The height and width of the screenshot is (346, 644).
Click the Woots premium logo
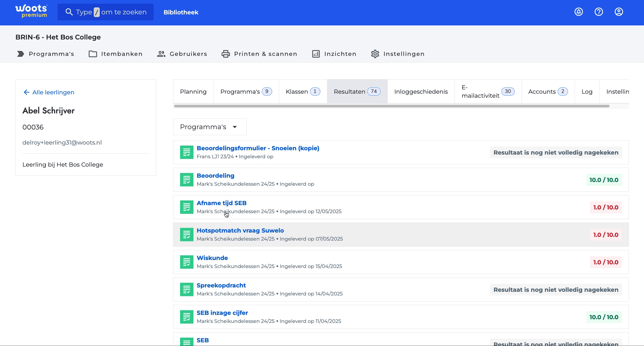31,11
